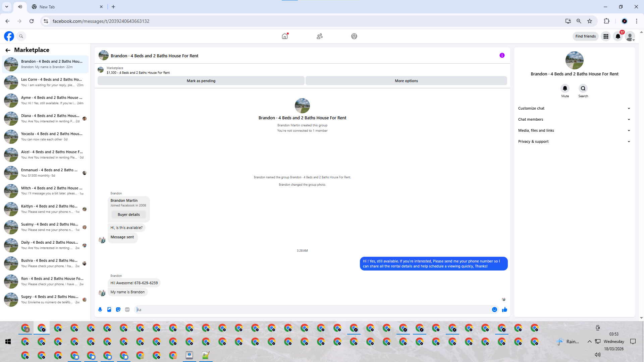Send a voice clip with microphone icon
Image resolution: width=644 pixels, height=362 pixels.
100,310
